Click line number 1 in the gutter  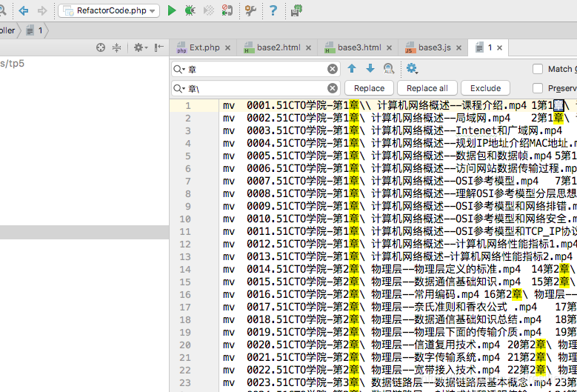click(x=188, y=106)
